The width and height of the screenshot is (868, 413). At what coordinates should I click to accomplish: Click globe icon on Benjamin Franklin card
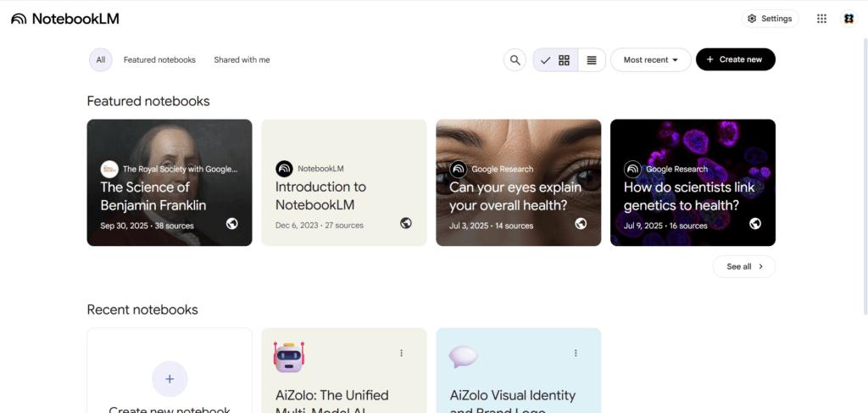click(x=232, y=224)
